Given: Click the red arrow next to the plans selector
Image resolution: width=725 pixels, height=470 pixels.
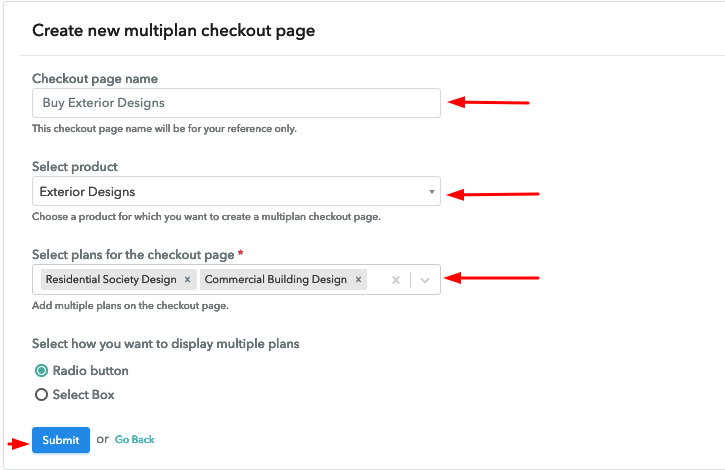Looking at the screenshot, I should point(493,279).
